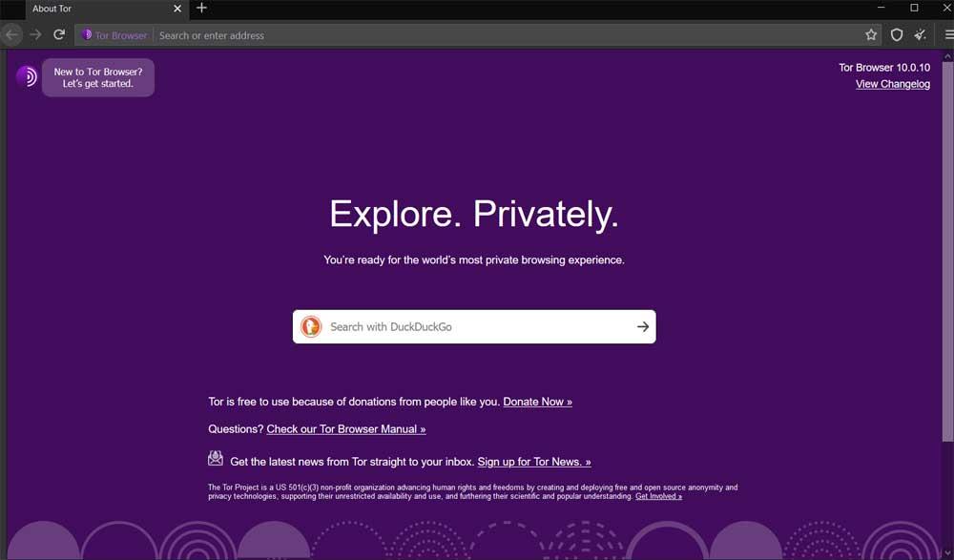Image resolution: width=954 pixels, height=560 pixels.
Task: Click the Tor Browser identity label in address bar
Action: click(115, 35)
